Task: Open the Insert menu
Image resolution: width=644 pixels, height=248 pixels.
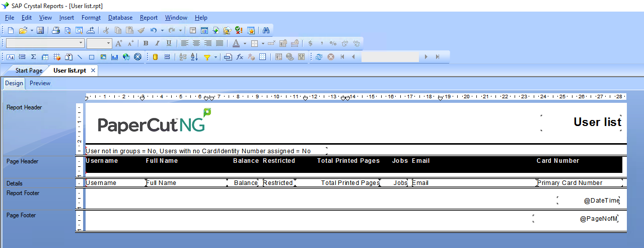Action: pyautogui.click(x=66, y=18)
